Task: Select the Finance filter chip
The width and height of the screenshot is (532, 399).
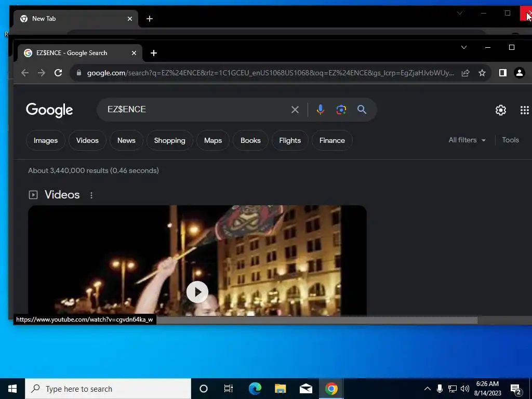Action: click(332, 140)
